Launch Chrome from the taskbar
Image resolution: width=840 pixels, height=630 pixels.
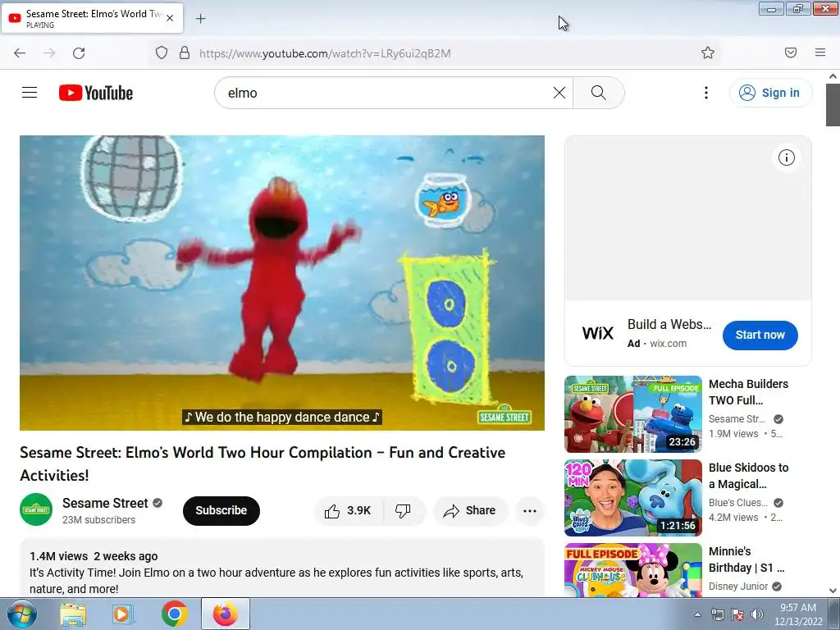(174, 614)
